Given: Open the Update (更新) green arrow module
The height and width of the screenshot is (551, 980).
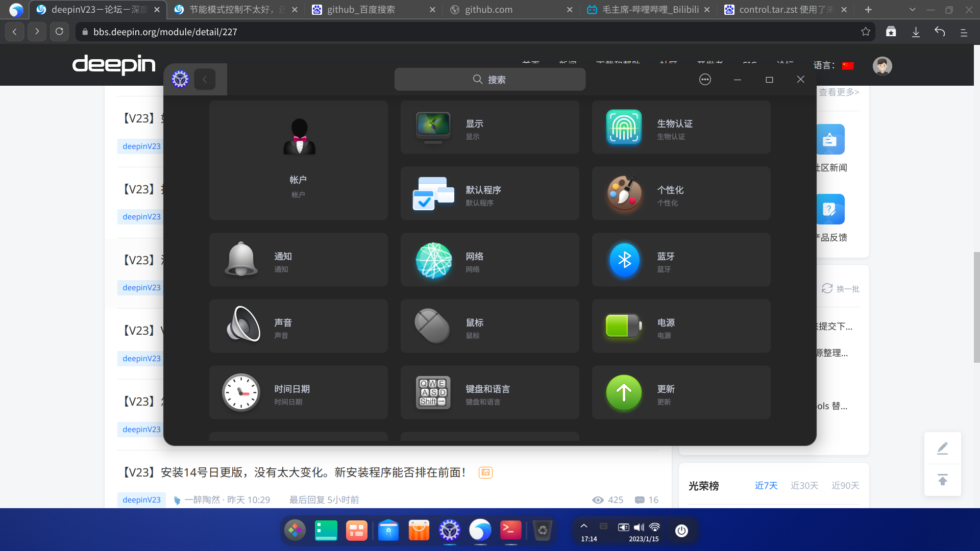Looking at the screenshot, I should click(681, 392).
